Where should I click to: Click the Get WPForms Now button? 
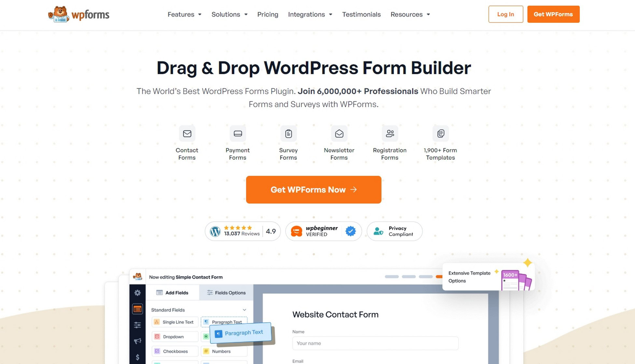point(314,189)
